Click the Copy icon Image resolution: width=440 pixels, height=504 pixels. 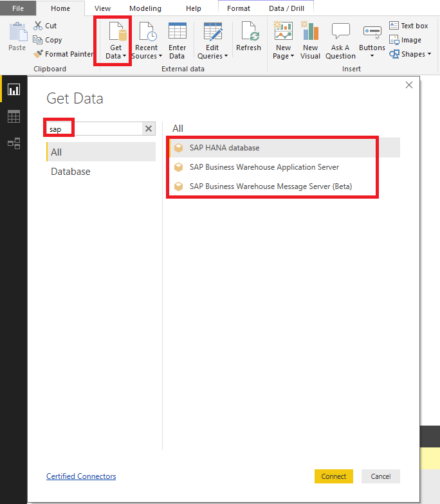[37, 40]
